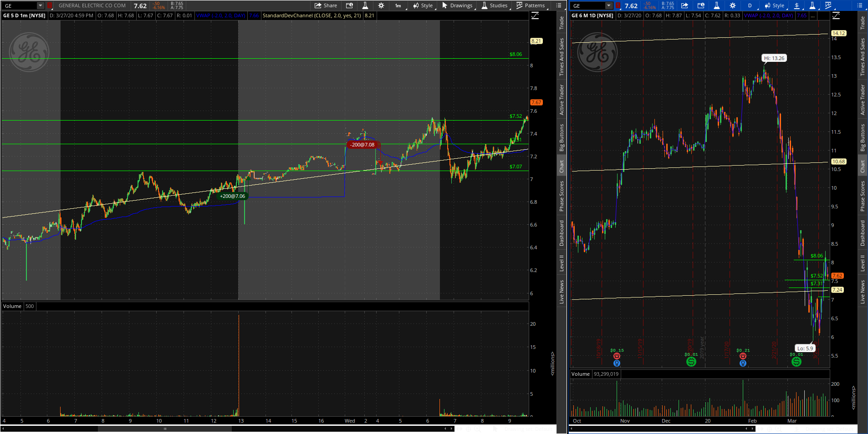The width and height of the screenshot is (868, 434).
Task: Click the right chart's share icon
Action: click(x=684, y=5)
